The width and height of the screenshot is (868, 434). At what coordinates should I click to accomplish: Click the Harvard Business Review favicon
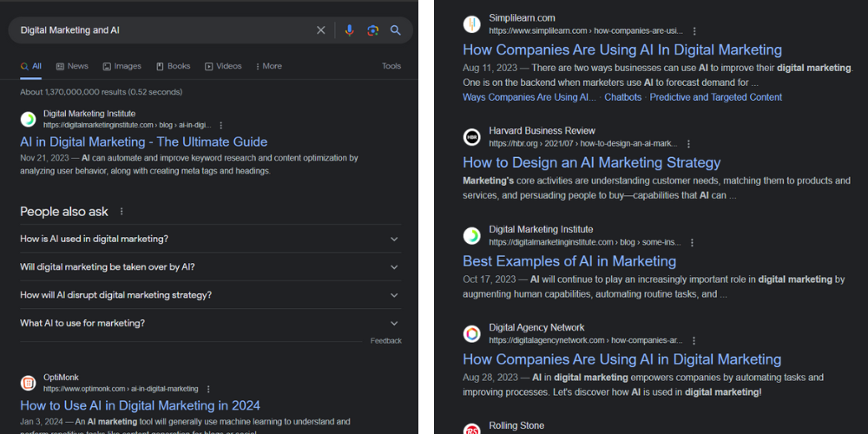tap(471, 137)
